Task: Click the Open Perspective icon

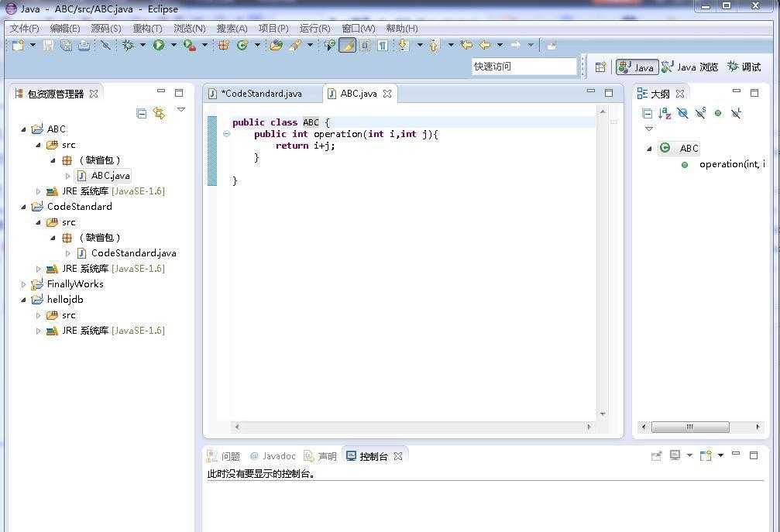Action: (x=600, y=67)
